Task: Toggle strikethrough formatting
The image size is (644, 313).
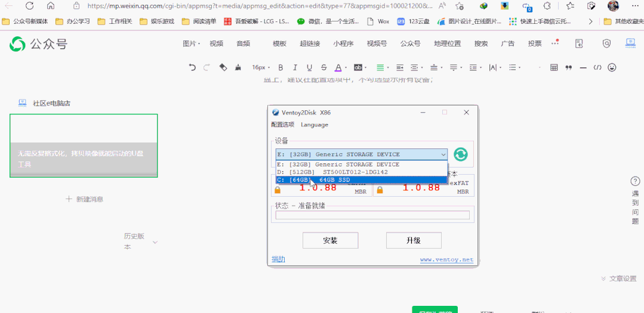Action: click(x=323, y=68)
